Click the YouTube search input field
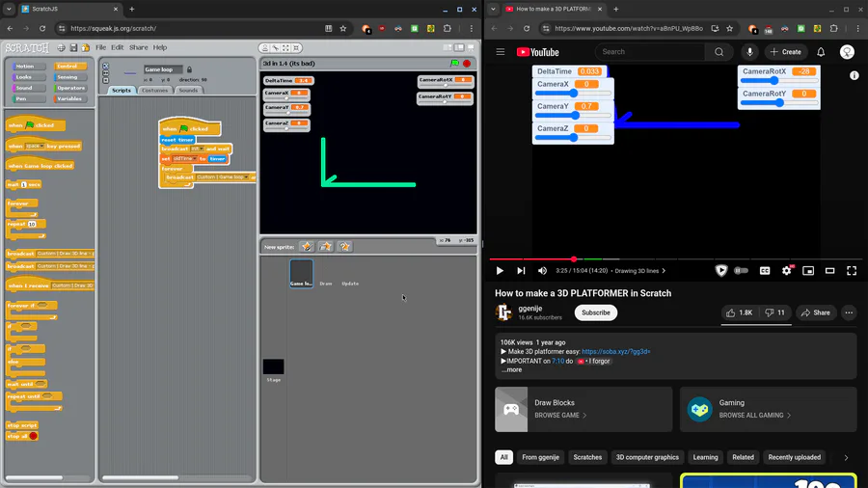The width and height of the screenshot is (868, 488). (650, 52)
